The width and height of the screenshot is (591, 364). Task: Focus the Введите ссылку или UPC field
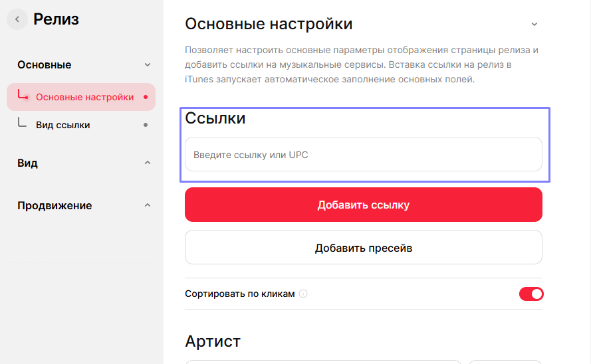(x=363, y=155)
